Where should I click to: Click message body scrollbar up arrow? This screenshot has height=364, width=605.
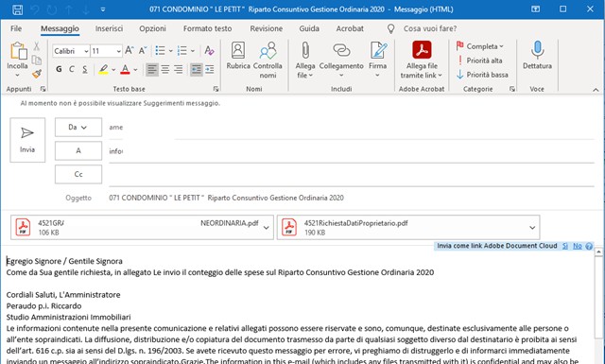click(598, 252)
